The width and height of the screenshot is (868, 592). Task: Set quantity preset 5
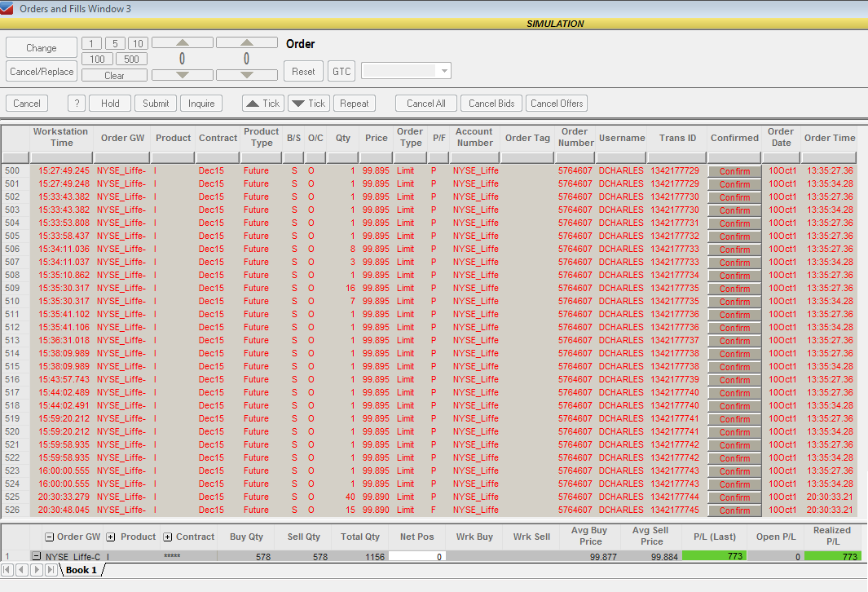click(115, 43)
